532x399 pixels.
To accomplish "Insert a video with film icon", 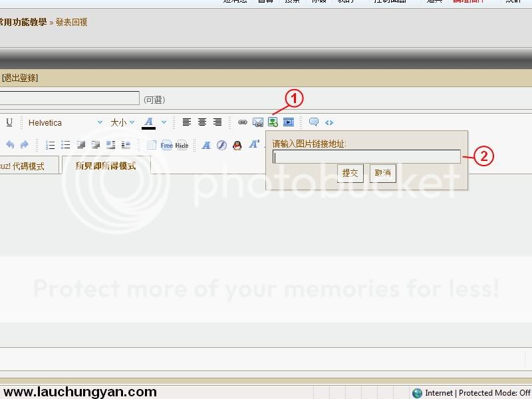I will pos(289,122).
